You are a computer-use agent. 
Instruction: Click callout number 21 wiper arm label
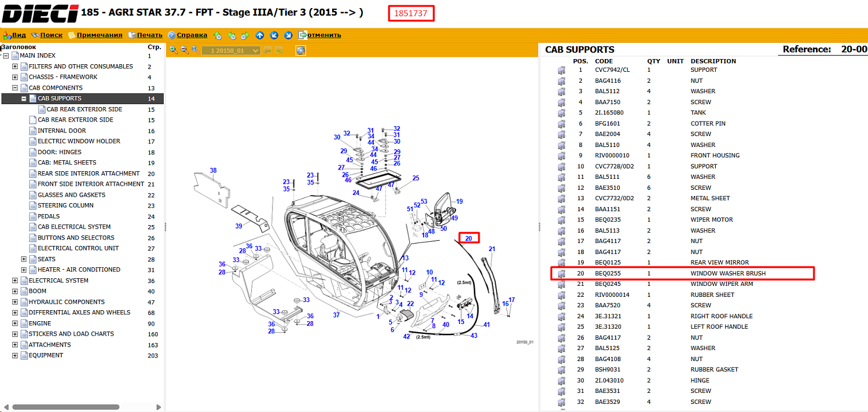(x=492, y=249)
